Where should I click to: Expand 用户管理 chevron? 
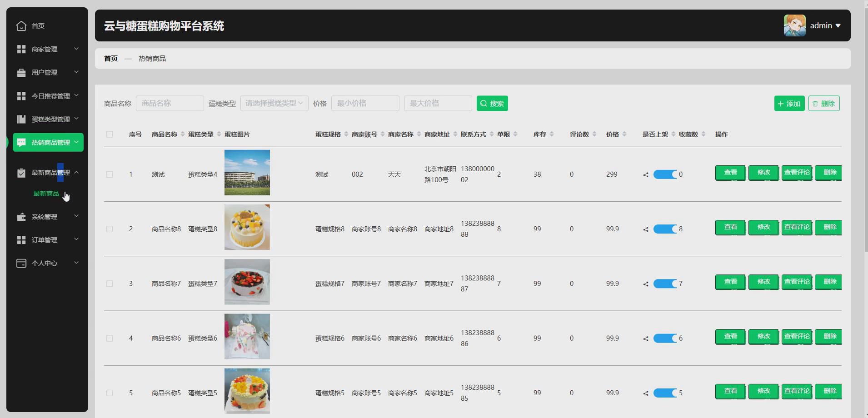pos(76,72)
